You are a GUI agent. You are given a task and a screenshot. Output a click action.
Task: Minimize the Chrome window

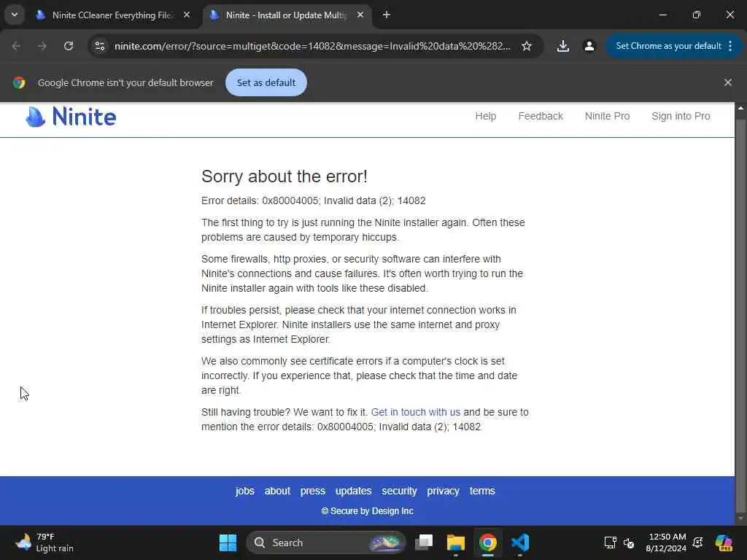662,15
